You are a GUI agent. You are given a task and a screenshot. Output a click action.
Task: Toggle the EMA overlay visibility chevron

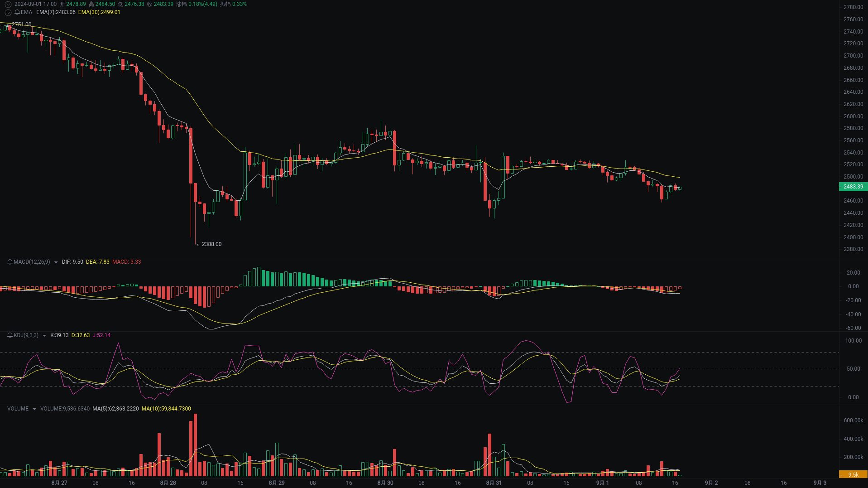pos(8,12)
